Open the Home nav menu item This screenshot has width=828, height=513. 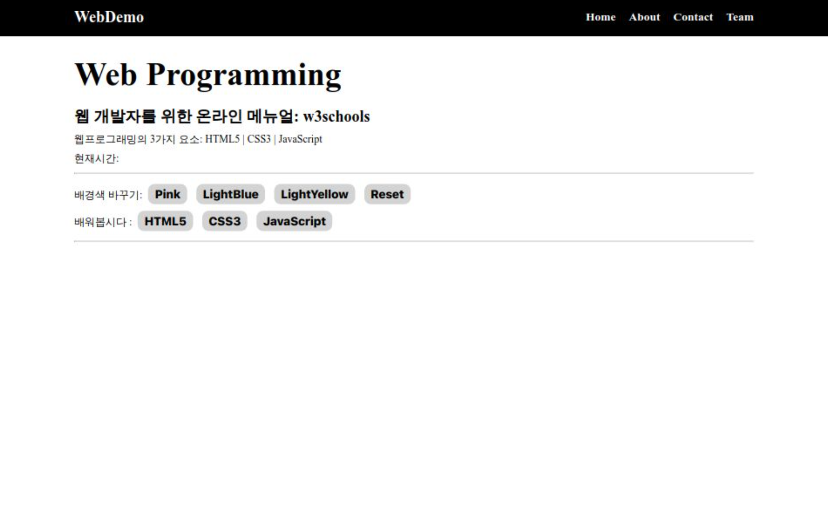[x=600, y=17]
